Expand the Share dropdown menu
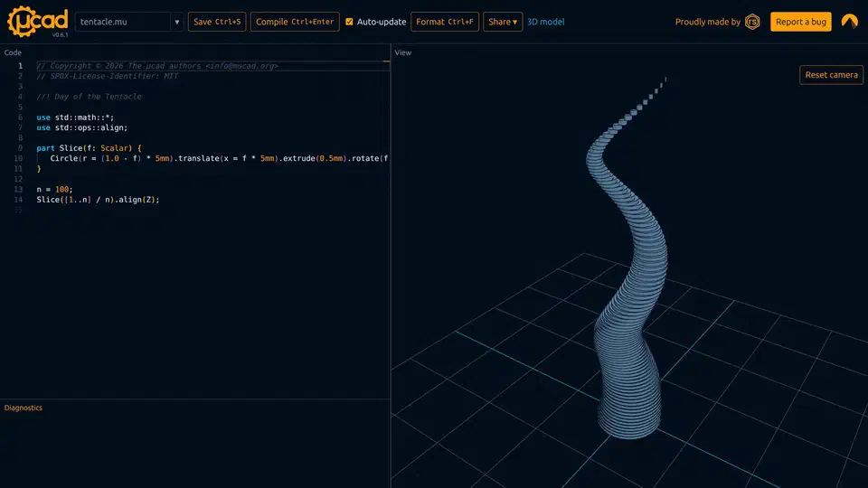 point(503,22)
